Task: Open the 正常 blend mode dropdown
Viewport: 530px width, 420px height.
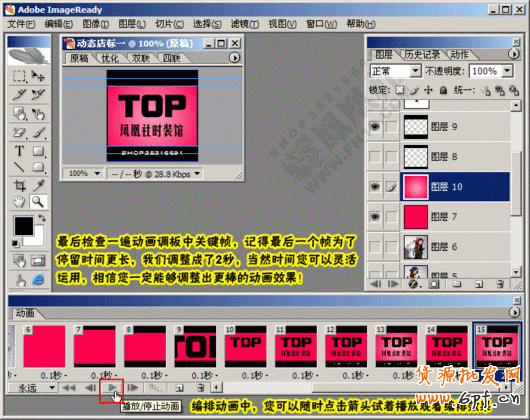Action: (395, 71)
